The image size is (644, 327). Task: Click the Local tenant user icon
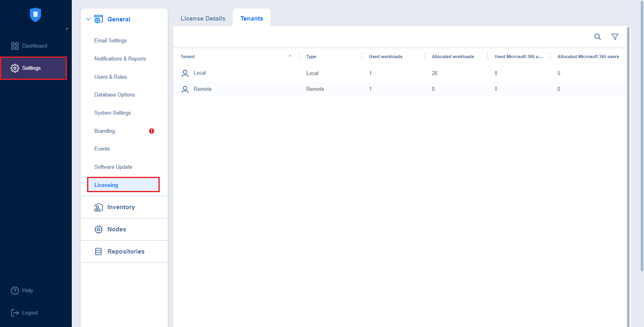pyautogui.click(x=185, y=73)
